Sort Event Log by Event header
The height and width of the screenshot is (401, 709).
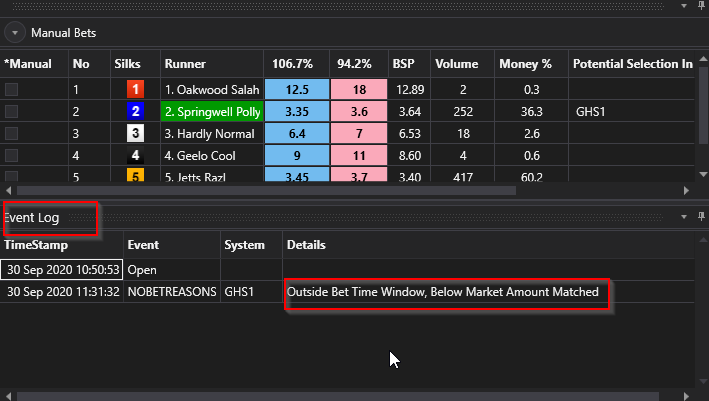172,245
